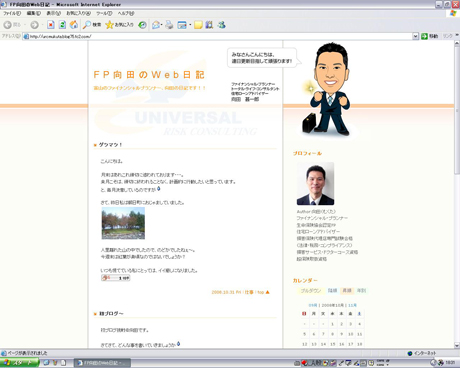Click the Mail envelope toolbar icon

(x=156, y=25)
